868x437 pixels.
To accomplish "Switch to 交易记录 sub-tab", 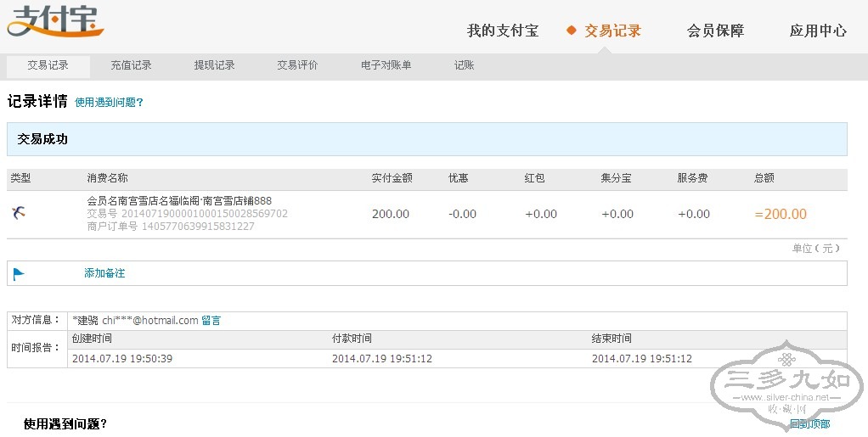I will [48, 65].
